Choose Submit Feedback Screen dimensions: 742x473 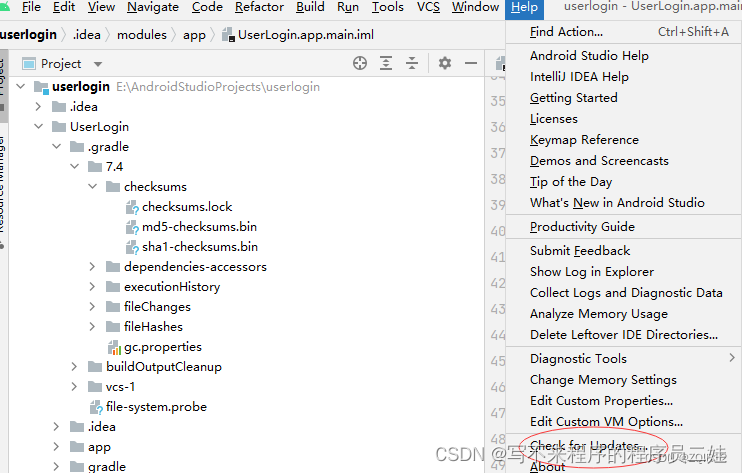[x=624, y=250]
